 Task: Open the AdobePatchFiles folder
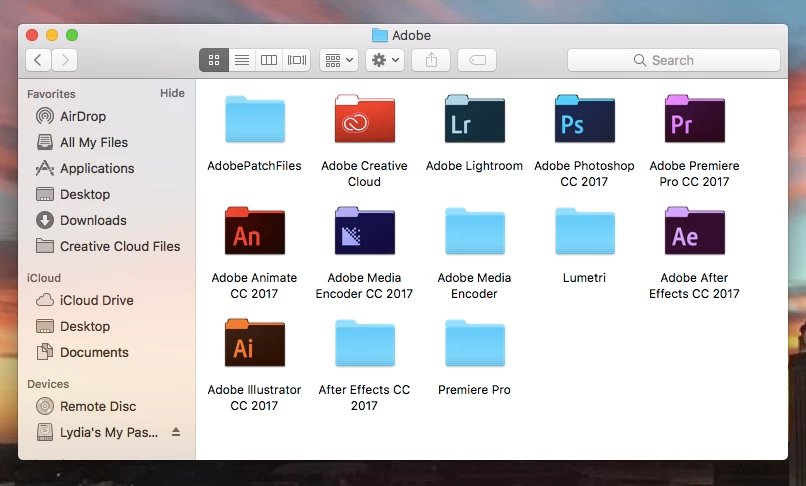(255, 119)
